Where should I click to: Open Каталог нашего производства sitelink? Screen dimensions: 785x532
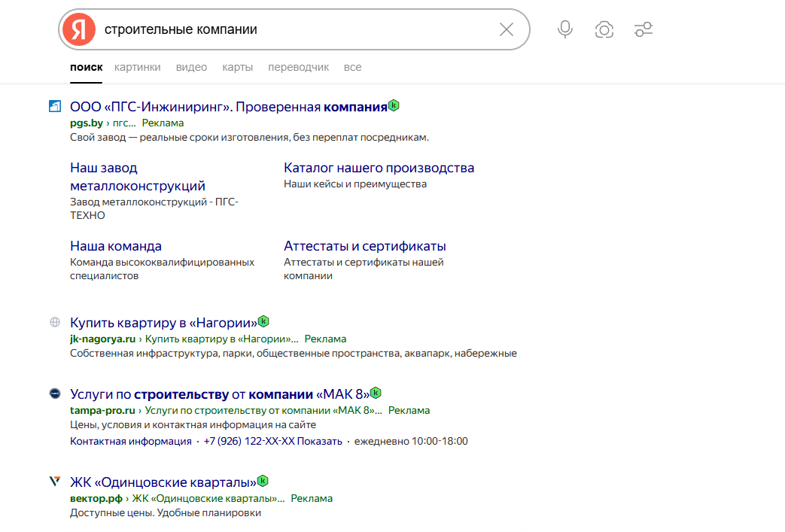(379, 168)
